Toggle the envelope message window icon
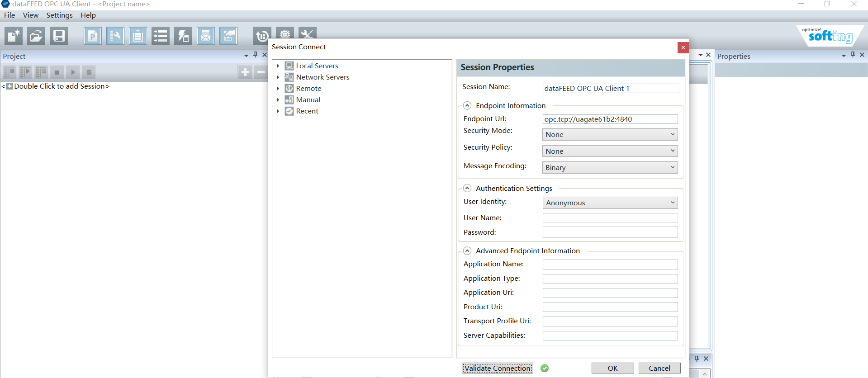The image size is (868, 378). click(206, 36)
